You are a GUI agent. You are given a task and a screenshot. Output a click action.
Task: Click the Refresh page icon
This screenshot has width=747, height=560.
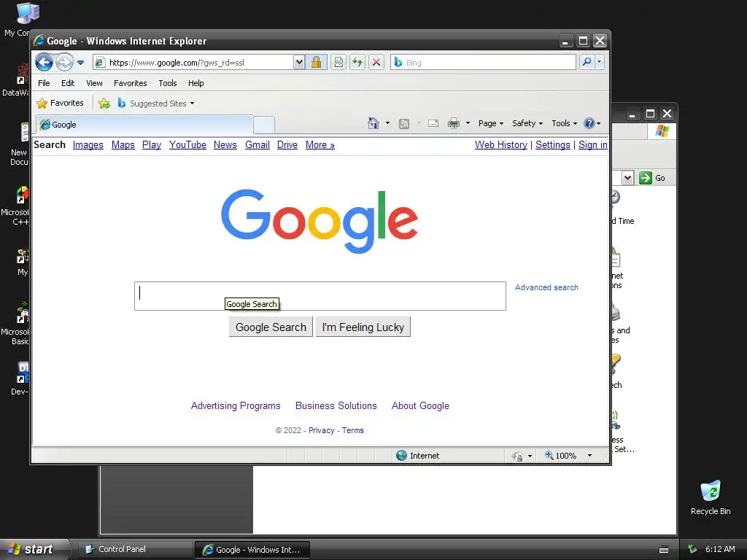point(357,63)
